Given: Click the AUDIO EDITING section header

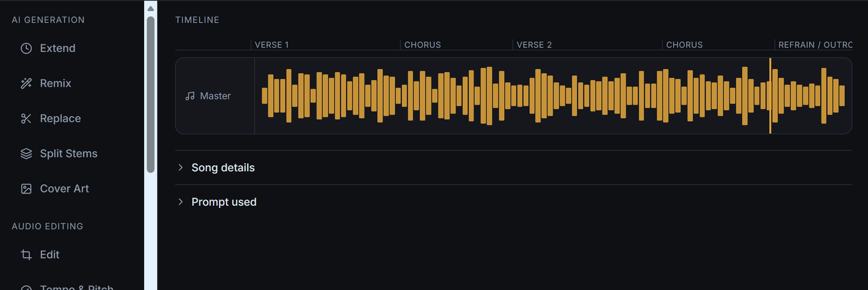Looking at the screenshot, I should point(47,226).
